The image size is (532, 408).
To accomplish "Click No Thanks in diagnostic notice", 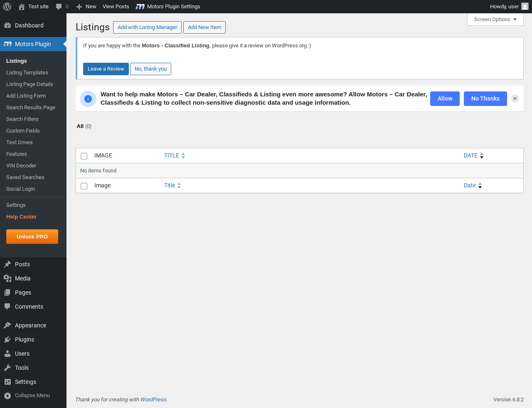I will point(485,98).
